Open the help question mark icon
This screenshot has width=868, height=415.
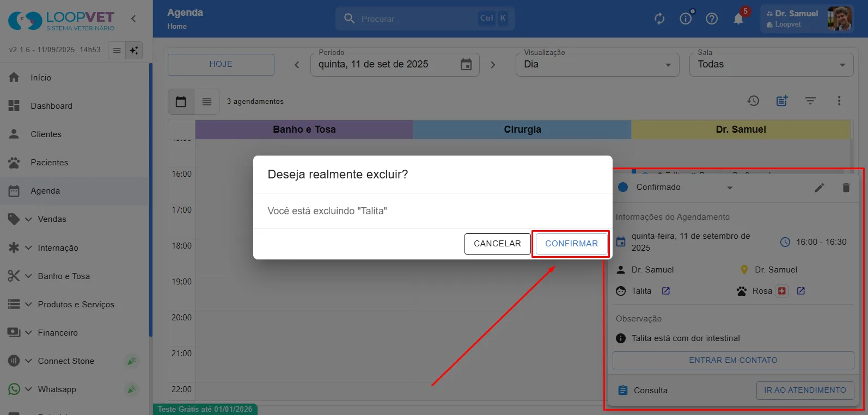712,19
